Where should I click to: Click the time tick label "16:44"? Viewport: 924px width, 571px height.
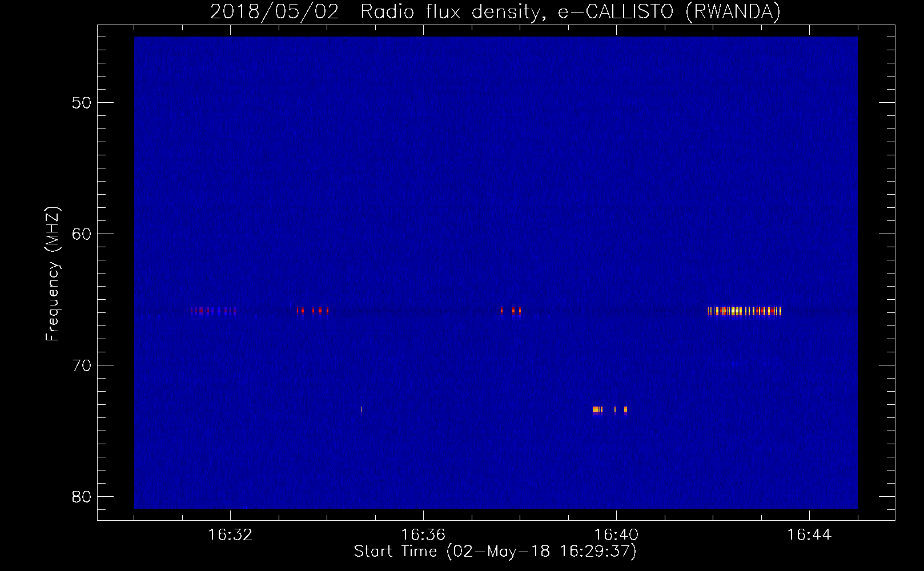[809, 535]
